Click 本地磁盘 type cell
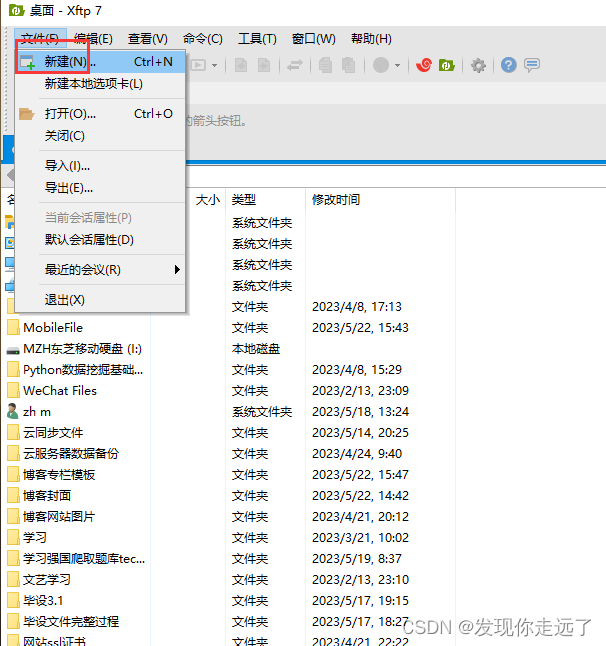The image size is (606, 646). pyautogui.click(x=256, y=349)
